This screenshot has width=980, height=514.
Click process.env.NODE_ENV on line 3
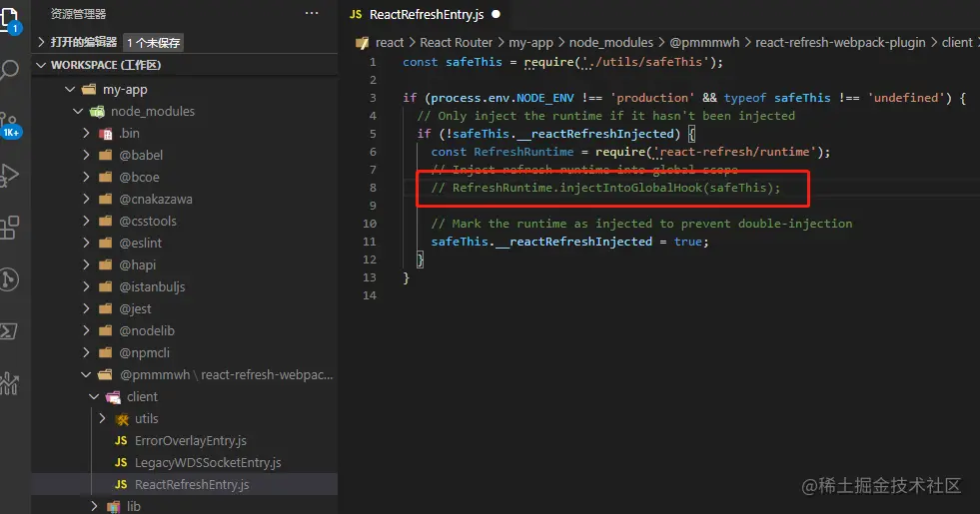tap(502, 98)
